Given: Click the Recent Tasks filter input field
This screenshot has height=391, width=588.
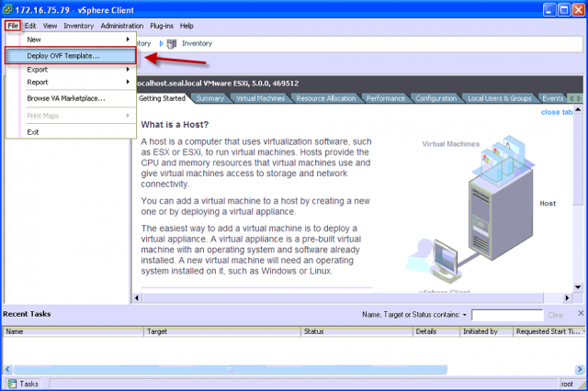Looking at the screenshot, I should [507, 315].
